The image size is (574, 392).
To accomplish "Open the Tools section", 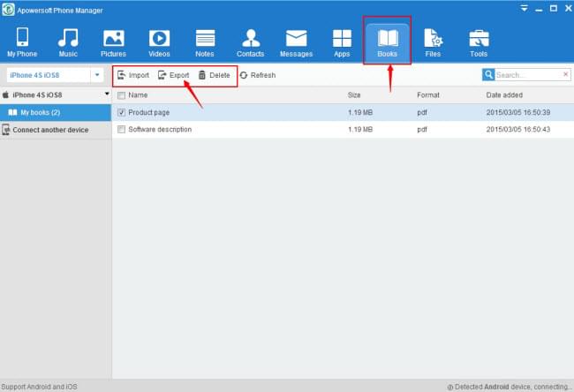I will coord(479,42).
